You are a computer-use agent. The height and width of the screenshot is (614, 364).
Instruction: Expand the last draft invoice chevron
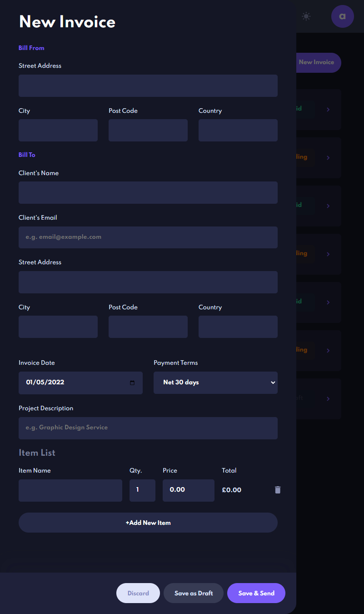pyautogui.click(x=328, y=399)
